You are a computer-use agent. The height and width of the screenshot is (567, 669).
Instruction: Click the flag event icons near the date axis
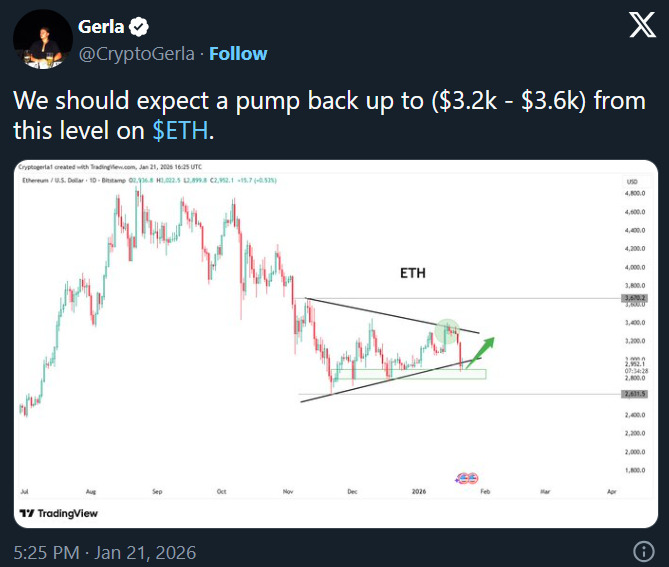pyautogui.click(x=466, y=479)
